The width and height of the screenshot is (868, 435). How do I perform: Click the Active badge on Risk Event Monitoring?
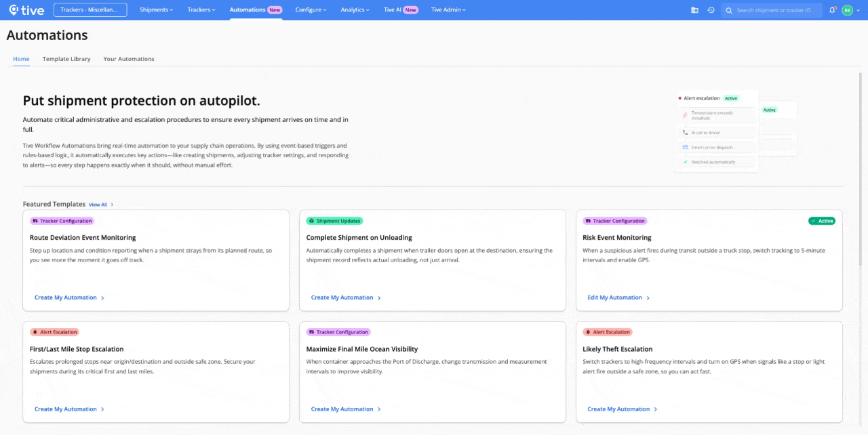pos(822,221)
